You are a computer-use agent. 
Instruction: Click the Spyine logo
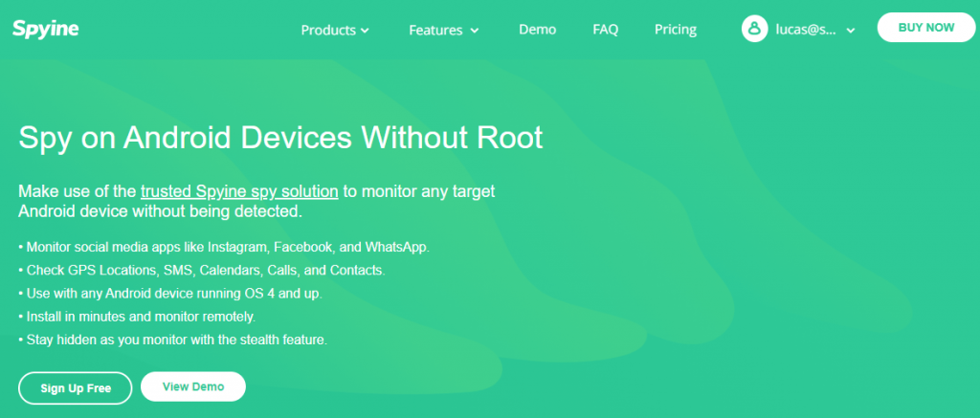[45, 29]
